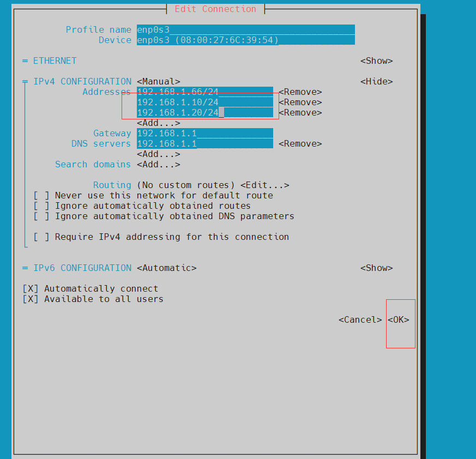Click the Gateway input field
The height and width of the screenshot is (459, 476).
click(204, 134)
